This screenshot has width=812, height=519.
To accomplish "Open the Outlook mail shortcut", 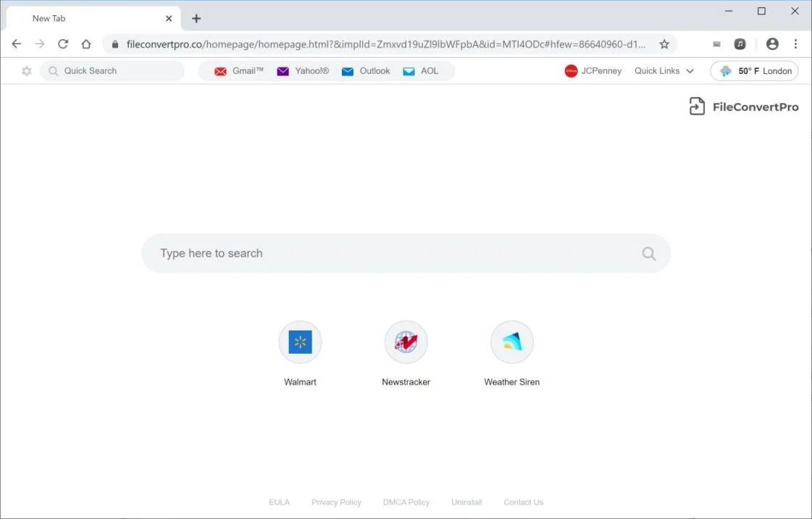I will tap(366, 71).
